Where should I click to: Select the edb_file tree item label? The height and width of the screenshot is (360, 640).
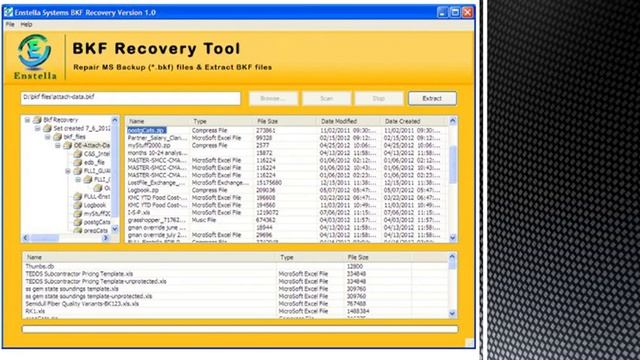point(94,162)
